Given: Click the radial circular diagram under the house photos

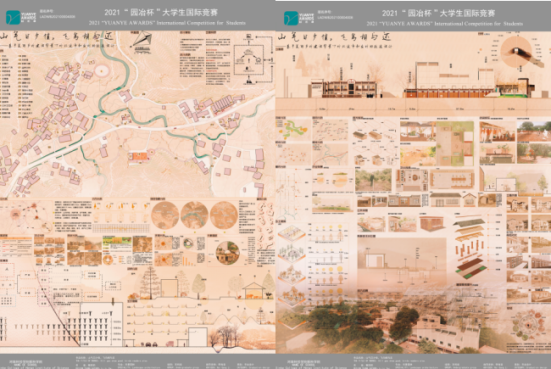Looking at the screenshot, I should coord(529,324).
